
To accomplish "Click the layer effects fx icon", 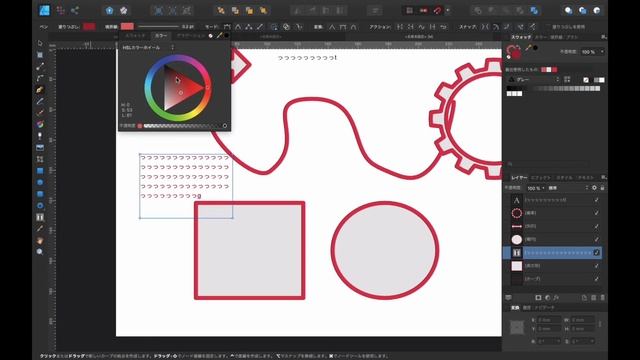I will [556, 298].
